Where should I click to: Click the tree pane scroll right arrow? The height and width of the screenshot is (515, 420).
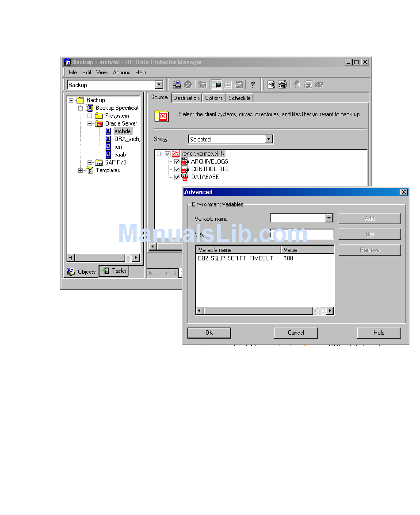[136, 258]
